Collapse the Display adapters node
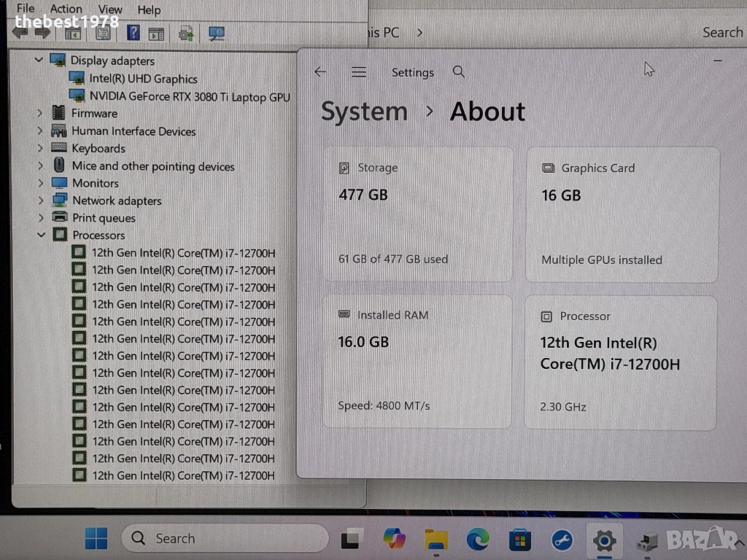This screenshot has height=560, width=747. click(39, 61)
